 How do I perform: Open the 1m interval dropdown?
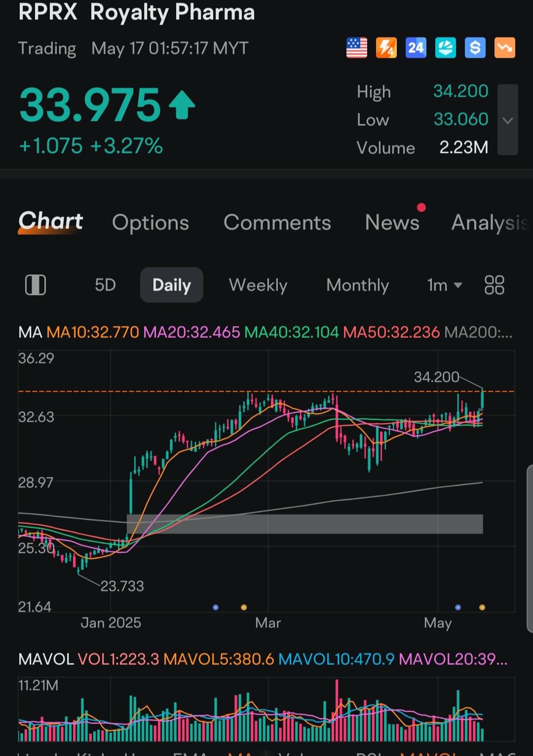click(445, 285)
